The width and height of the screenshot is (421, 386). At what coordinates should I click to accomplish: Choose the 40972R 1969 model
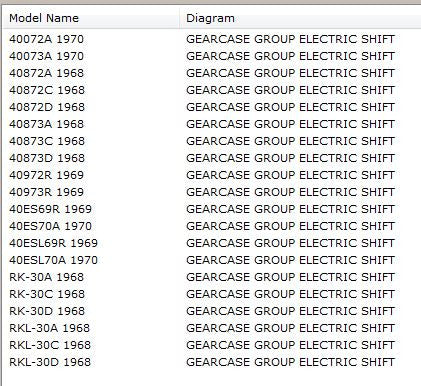click(46, 175)
